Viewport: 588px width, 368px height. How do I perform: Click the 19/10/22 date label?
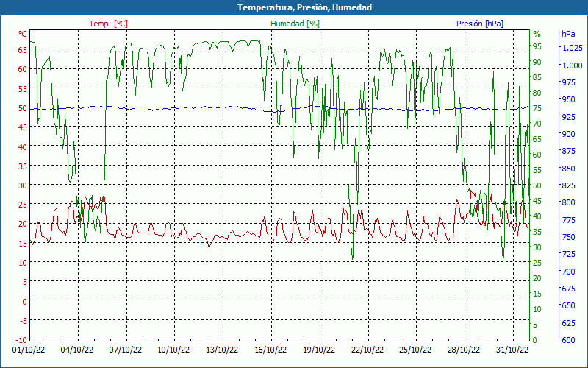(319, 350)
